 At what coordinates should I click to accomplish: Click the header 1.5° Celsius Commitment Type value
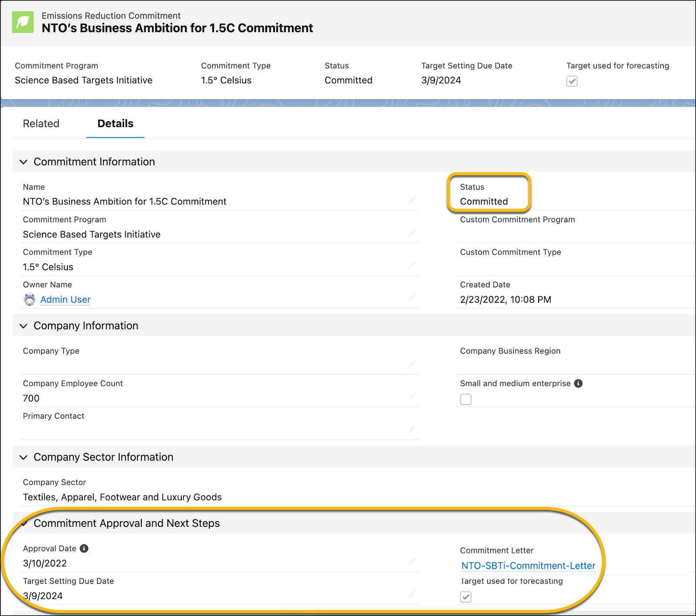226,80
